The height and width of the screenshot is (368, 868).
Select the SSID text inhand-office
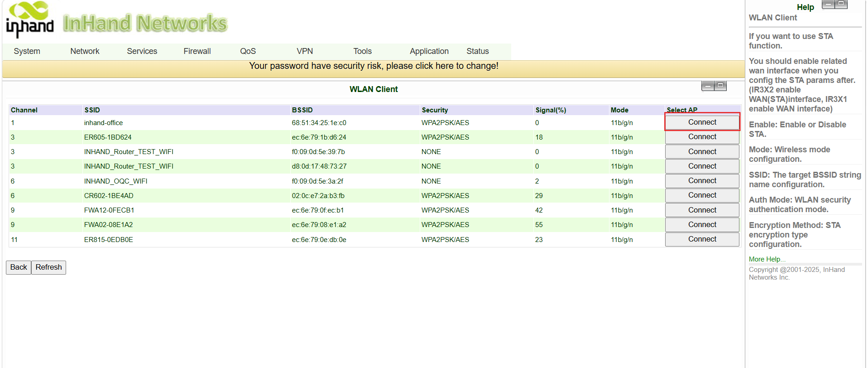[x=103, y=123]
